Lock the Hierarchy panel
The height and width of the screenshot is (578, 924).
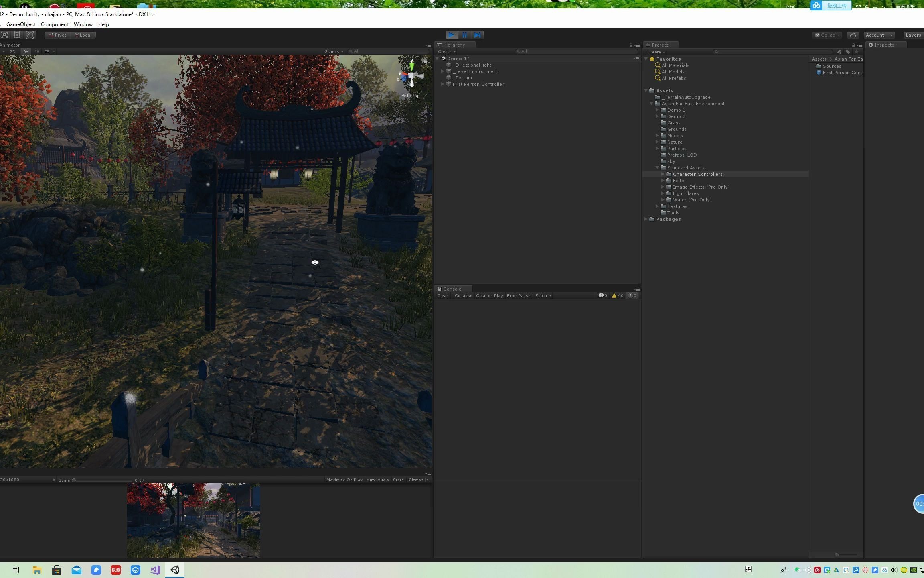point(631,45)
